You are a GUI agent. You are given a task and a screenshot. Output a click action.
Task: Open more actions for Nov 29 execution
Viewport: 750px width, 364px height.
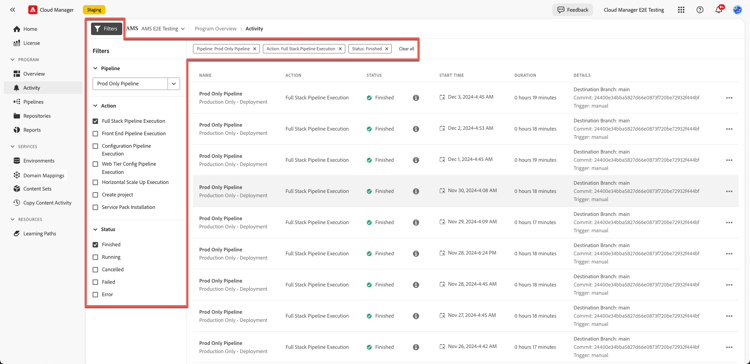click(x=729, y=222)
